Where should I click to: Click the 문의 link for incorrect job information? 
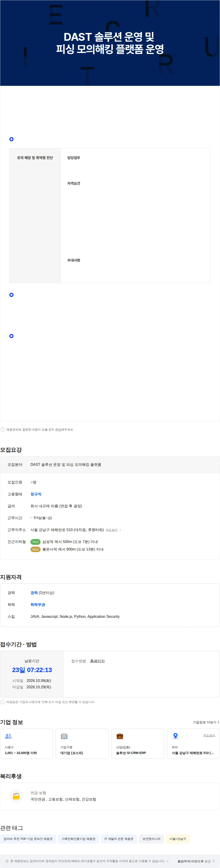(x=58, y=430)
